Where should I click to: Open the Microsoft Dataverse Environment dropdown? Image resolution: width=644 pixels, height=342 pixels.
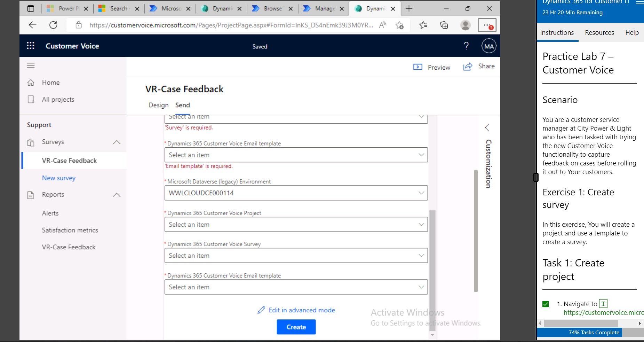pyautogui.click(x=421, y=193)
